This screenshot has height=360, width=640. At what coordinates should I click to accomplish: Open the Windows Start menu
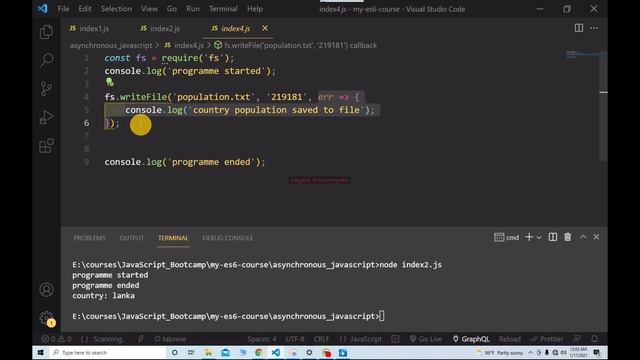(40, 353)
